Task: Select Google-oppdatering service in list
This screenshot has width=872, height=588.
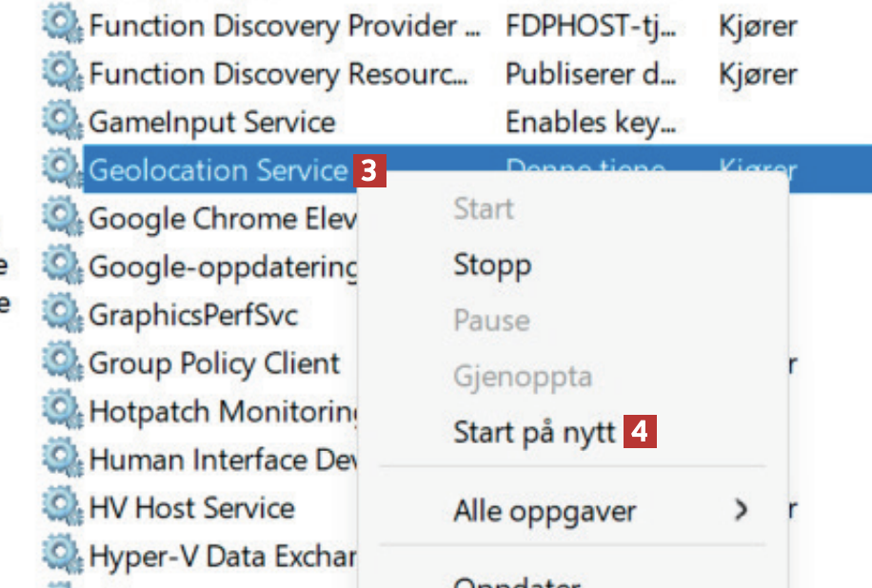Action: coord(223,267)
